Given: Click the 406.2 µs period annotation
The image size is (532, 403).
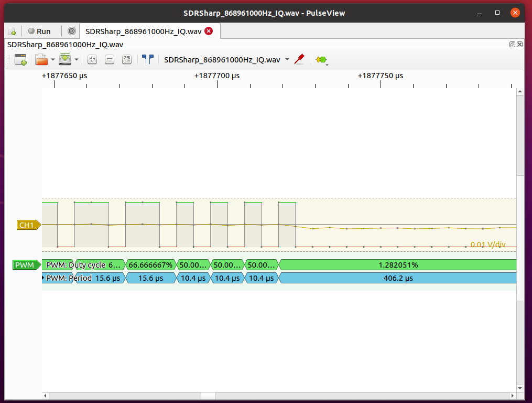Looking at the screenshot, I should click(x=398, y=278).
